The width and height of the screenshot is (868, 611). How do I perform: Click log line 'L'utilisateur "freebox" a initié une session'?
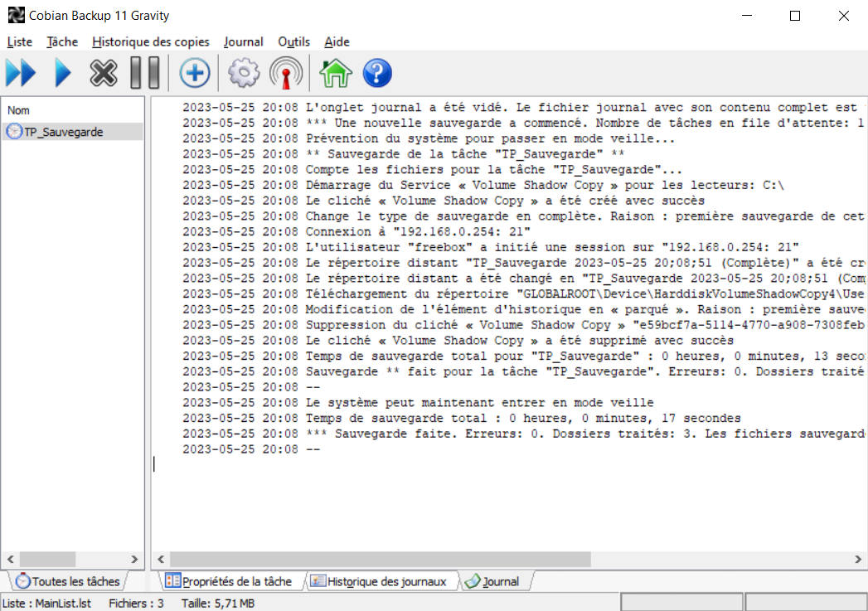point(491,247)
